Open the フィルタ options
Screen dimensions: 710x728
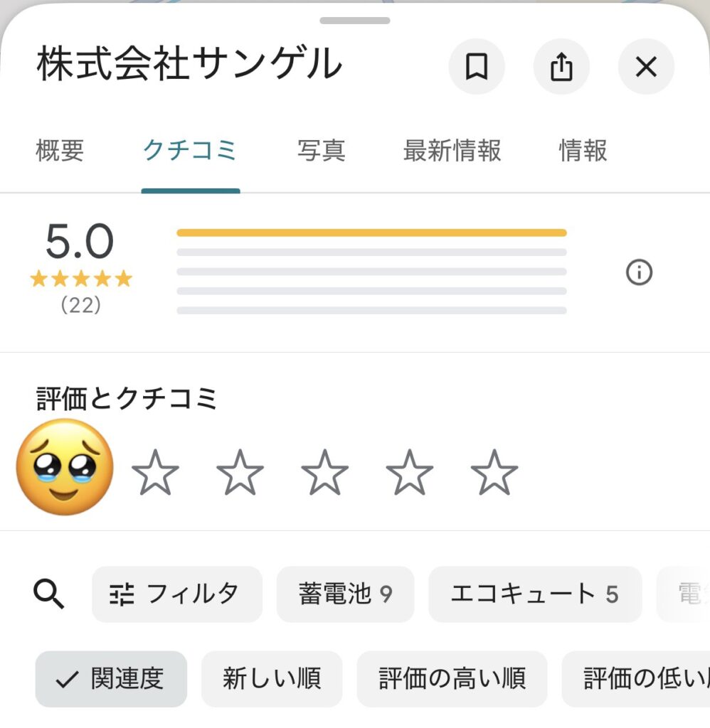(x=176, y=594)
